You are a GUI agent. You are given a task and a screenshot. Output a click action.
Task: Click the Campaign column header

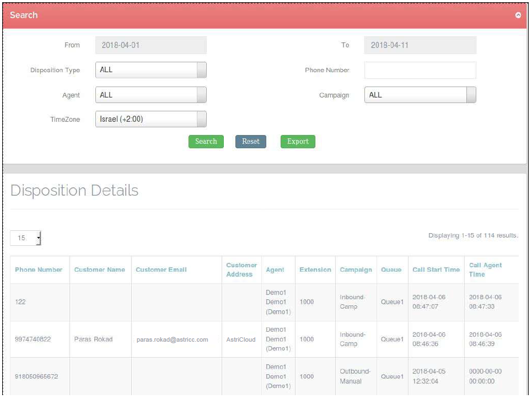tap(356, 269)
